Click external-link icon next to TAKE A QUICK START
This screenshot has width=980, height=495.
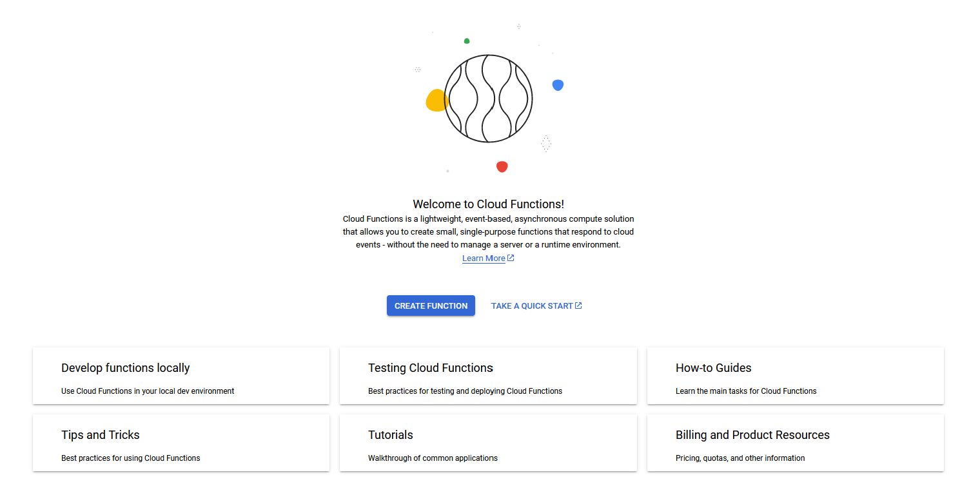coord(578,306)
